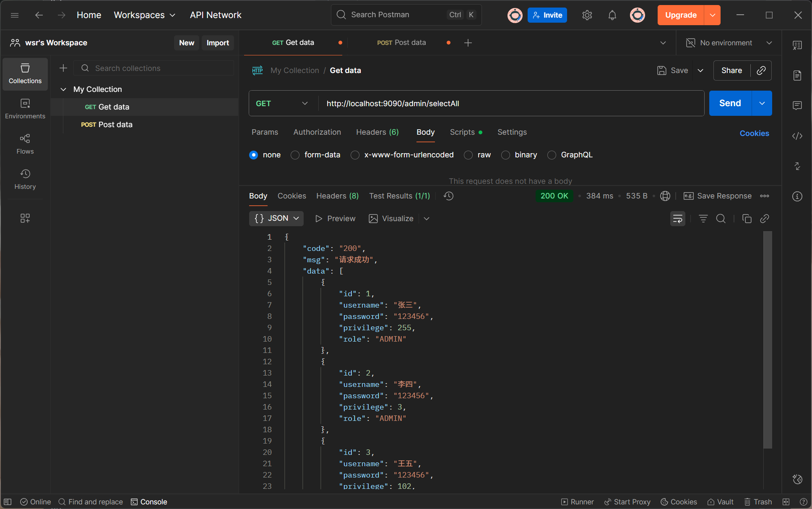Image resolution: width=812 pixels, height=509 pixels.
Task: Focus the request URL input field
Action: pos(511,103)
